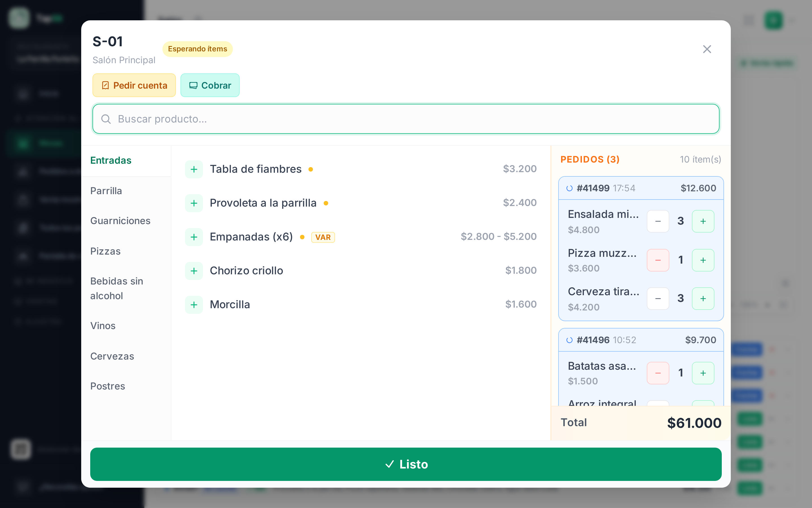812x508 pixels.
Task: Click the Tabla de fiambres product name
Action: point(256,169)
